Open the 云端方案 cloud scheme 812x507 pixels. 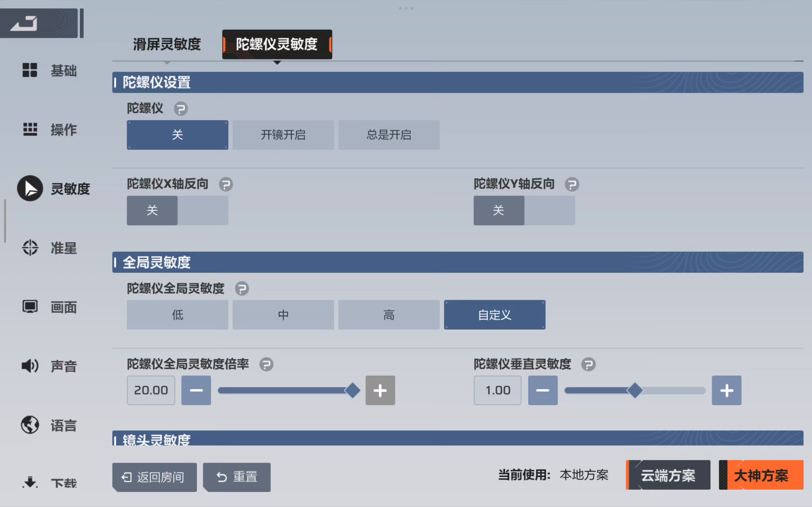(x=668, y=475)
